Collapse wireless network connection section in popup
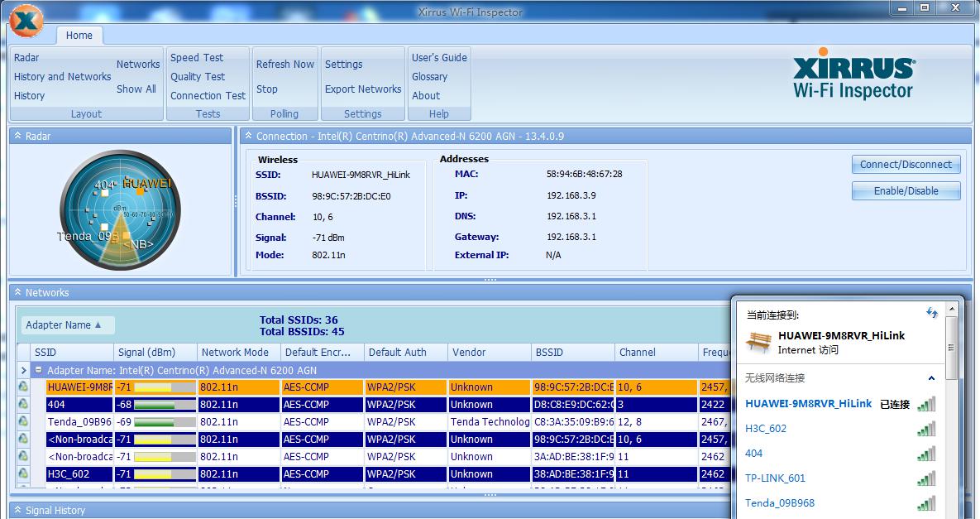 [x=931, y=378]
